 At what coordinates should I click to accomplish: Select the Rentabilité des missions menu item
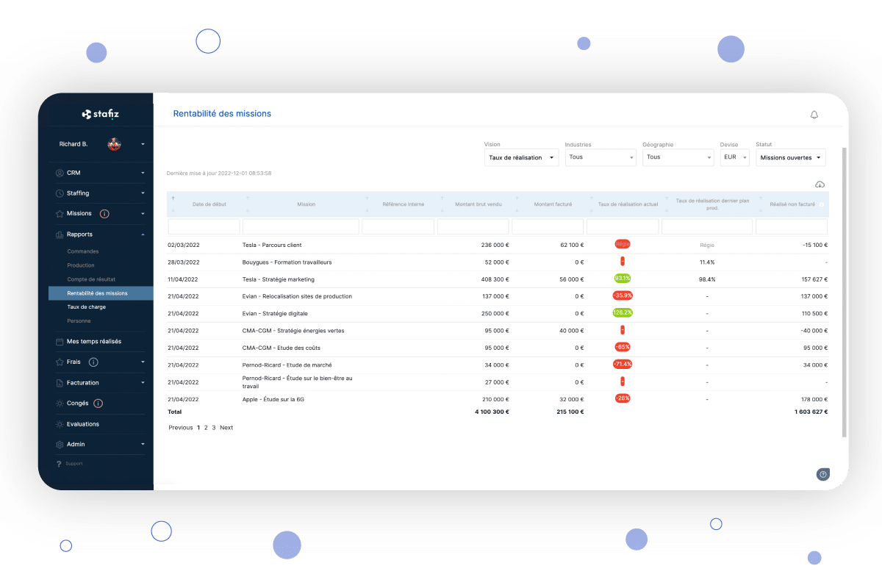click(x=101, y=293)
